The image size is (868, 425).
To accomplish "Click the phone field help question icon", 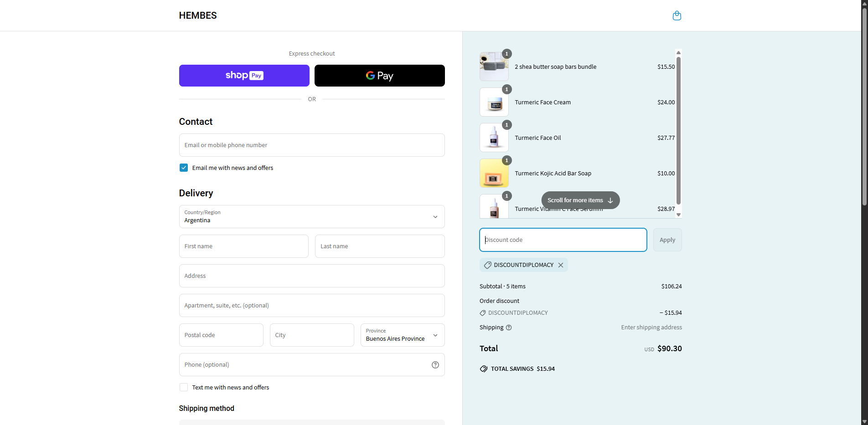I will [x=435, y=365].
